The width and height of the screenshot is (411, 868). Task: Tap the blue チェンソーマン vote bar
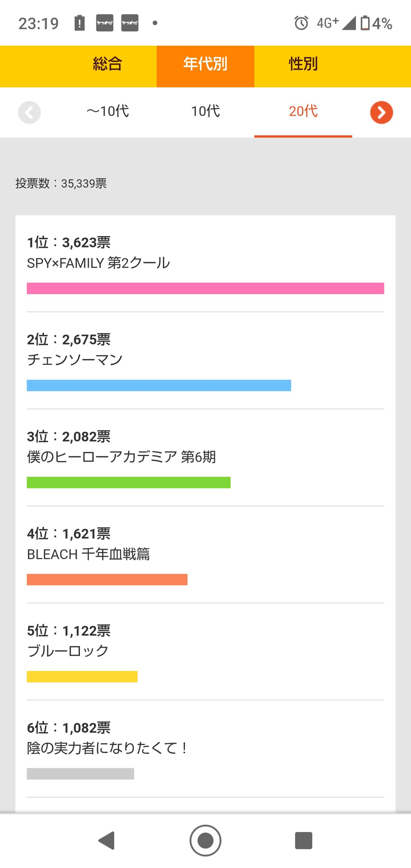(x=159, y=385)
